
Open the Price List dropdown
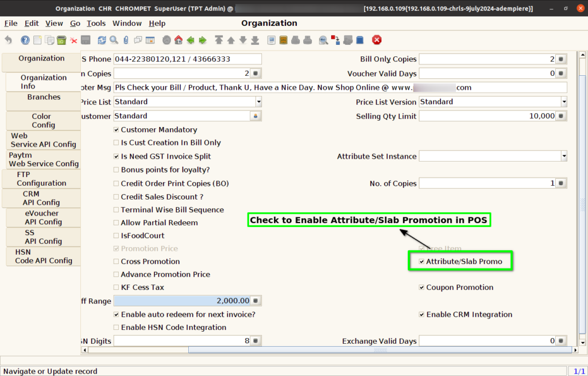coord(258,102)
